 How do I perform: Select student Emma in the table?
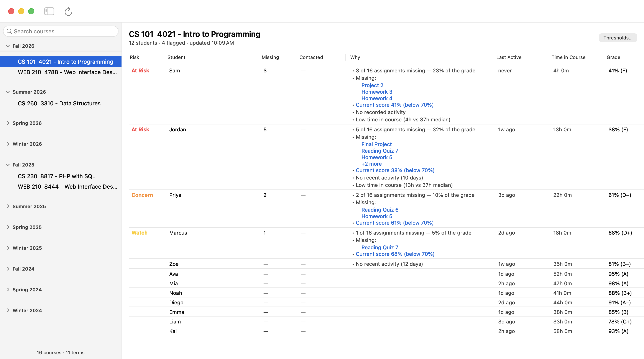(176, 312)
